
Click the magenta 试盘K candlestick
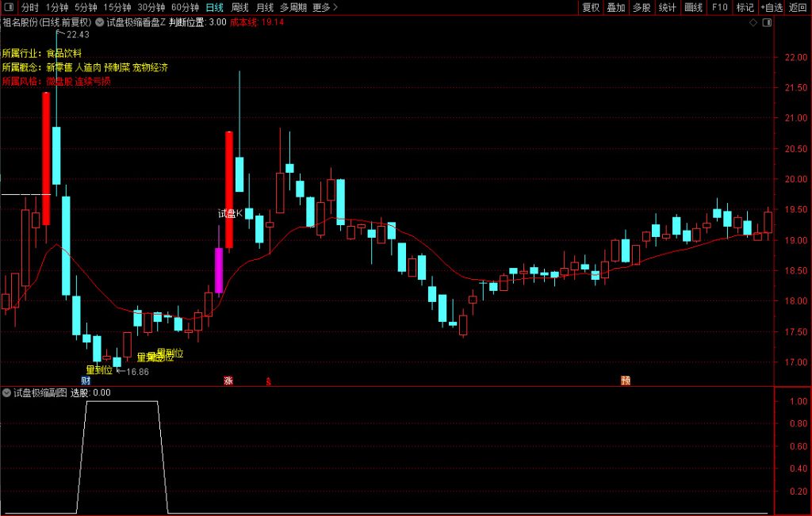click(219, 270)
